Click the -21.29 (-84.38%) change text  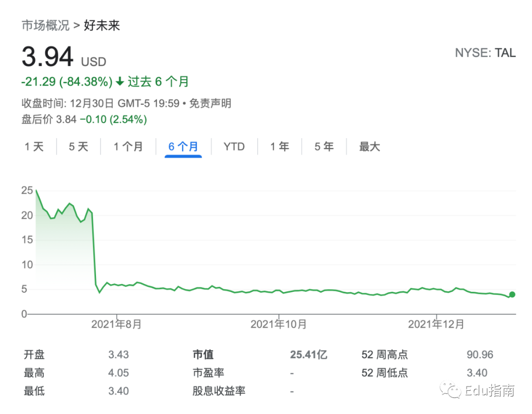pos(66,82)
